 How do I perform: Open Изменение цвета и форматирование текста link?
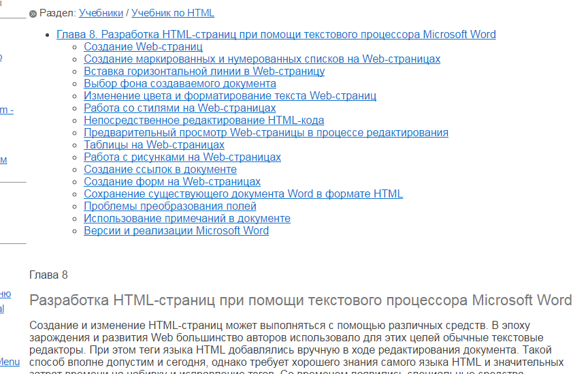[x=230, y=96]
